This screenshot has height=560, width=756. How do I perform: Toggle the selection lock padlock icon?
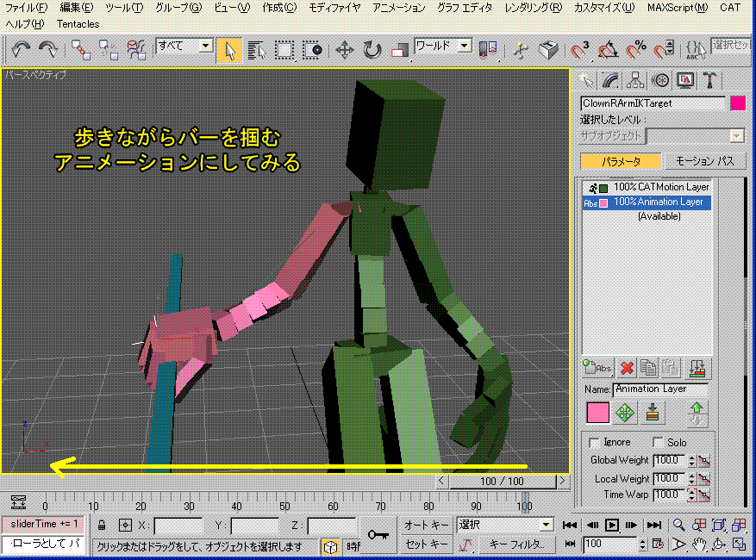click(101, 525)
